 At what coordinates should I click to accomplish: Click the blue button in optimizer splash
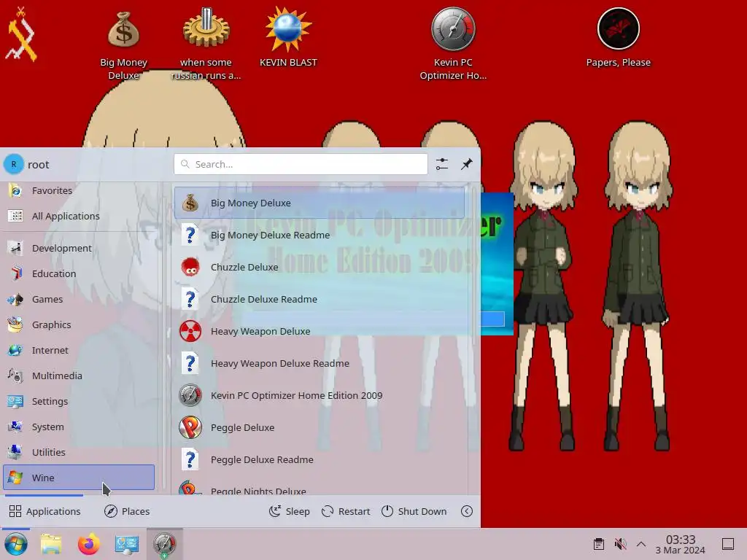pos(492,319)
